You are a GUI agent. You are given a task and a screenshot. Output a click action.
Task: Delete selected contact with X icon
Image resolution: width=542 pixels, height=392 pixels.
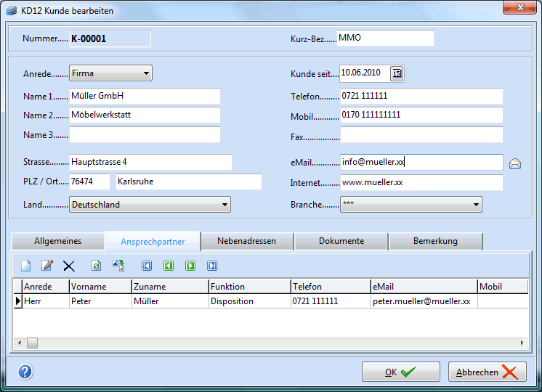69,266
